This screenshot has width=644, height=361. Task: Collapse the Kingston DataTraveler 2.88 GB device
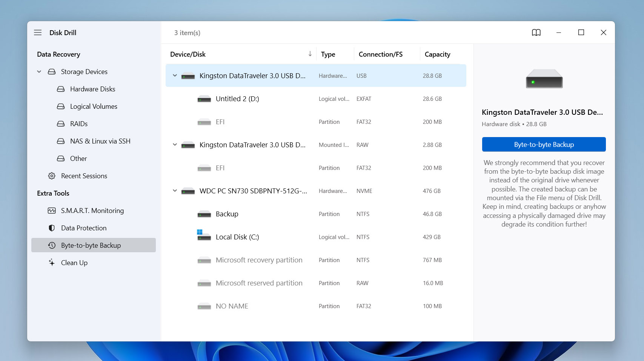[x=175, y=145]
